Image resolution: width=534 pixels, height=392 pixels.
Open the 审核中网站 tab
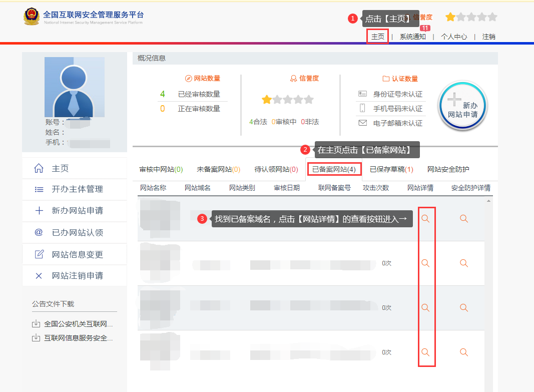click(161, 169)
